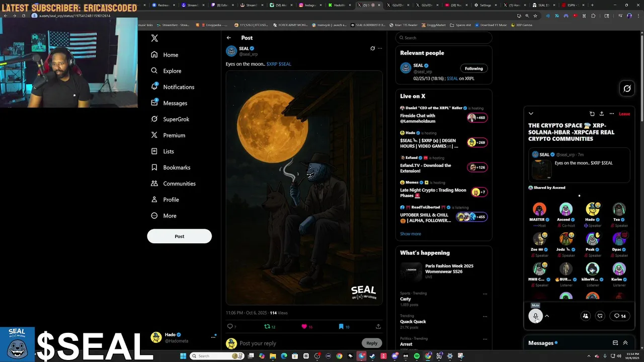The image size is (644, 362).
Task: Remove bookmark via blue bookmark icon
Action: tap(341, 326)
